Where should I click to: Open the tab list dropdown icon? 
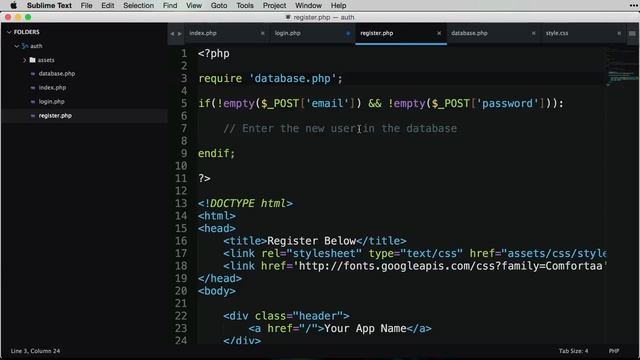pyautogui.click(x=632, y=33)
